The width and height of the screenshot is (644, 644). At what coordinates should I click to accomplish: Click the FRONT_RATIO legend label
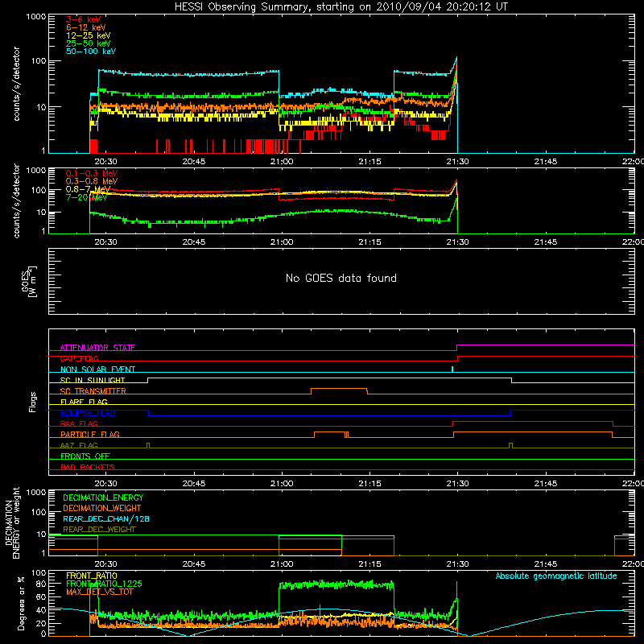coord(92,576)
